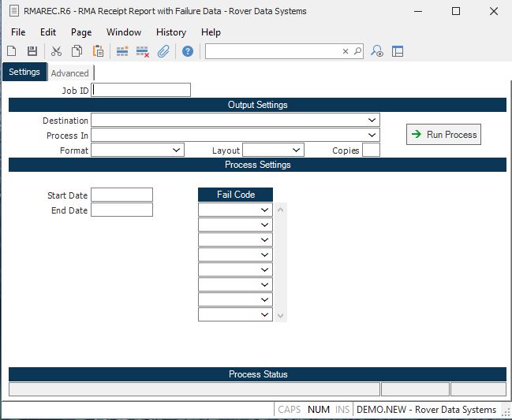Click the Delete row toolbar icon

143,51
